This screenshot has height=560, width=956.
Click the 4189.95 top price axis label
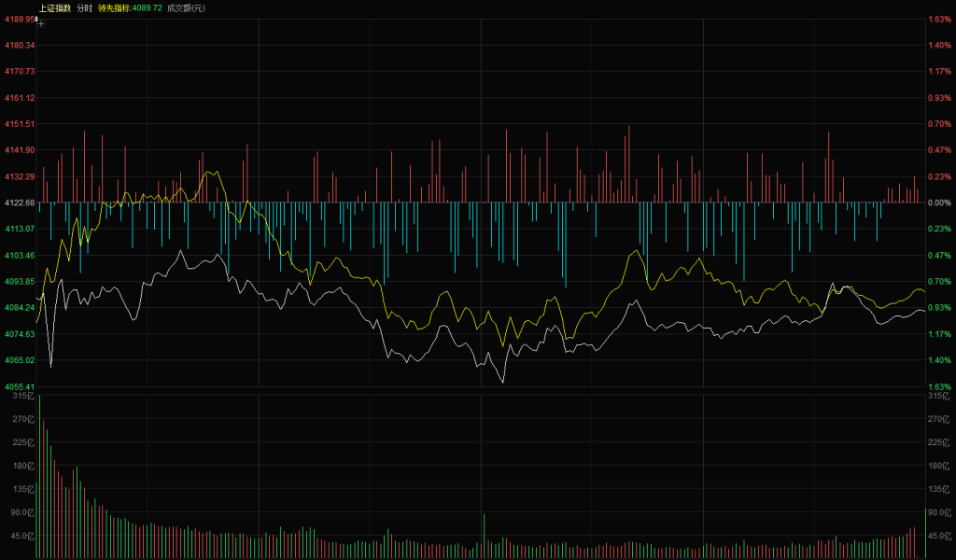tap(19, 19)
